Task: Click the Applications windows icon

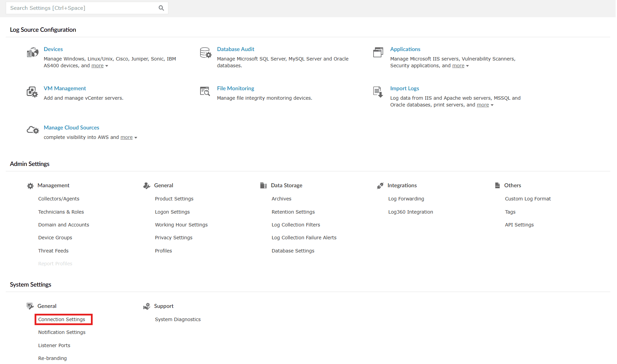Action: click(x=378, y=52)
